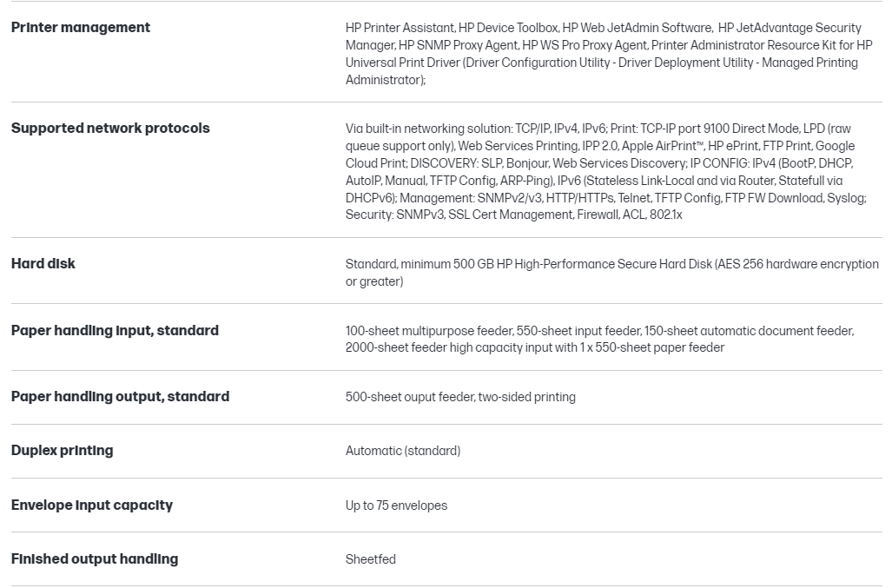The width and height of the screenshot is (892, 588).
Task: Click the Sheetfed value text
Action: click(371, 559)
